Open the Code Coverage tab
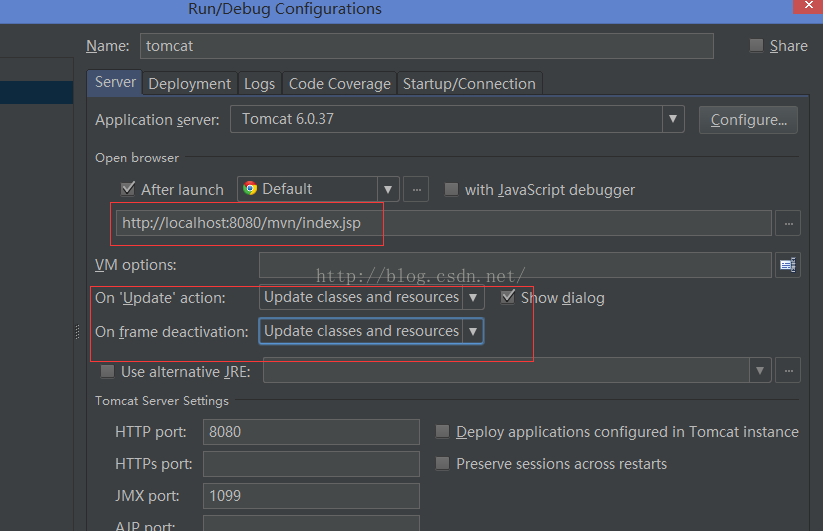This screenshot has width=823, height=531. [340, 84]
